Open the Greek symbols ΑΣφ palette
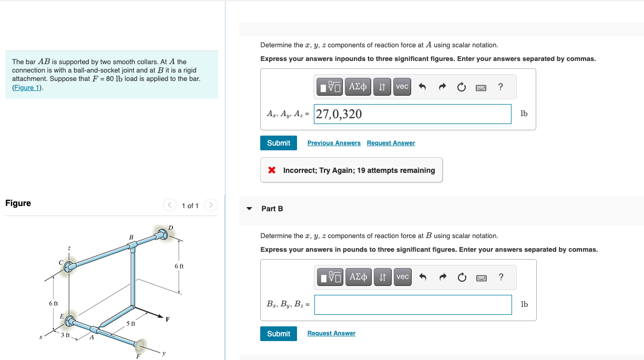 pos(357,86)
